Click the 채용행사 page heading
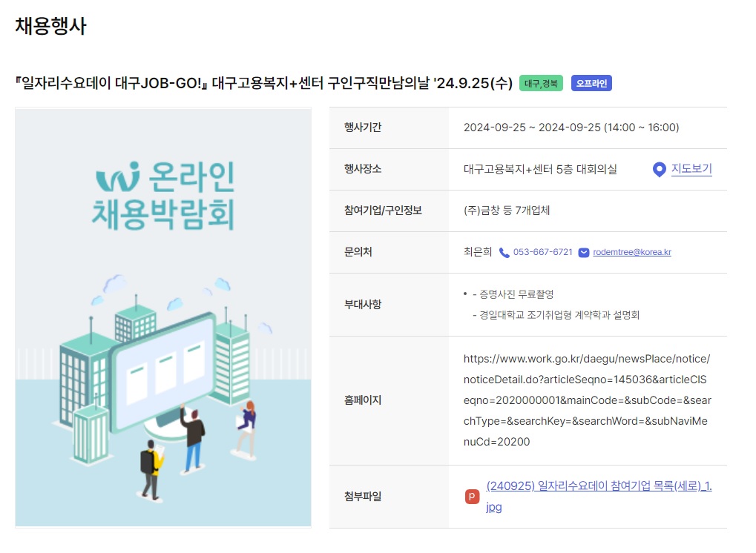The height and width of the screenshot is (553, 756). 50,27
